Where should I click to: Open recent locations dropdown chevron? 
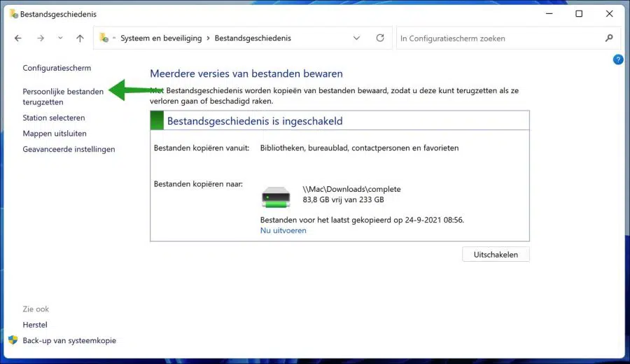(60, 38)
